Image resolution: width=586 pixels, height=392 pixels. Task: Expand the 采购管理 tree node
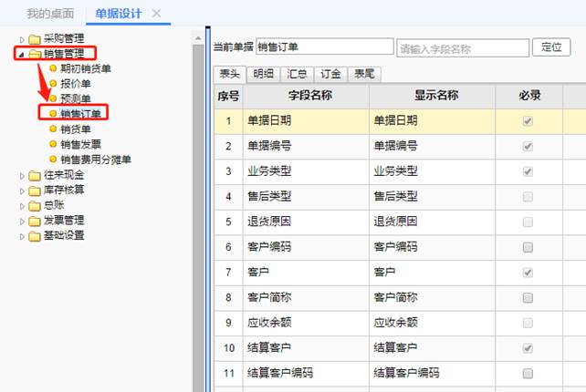pos(22,39)
